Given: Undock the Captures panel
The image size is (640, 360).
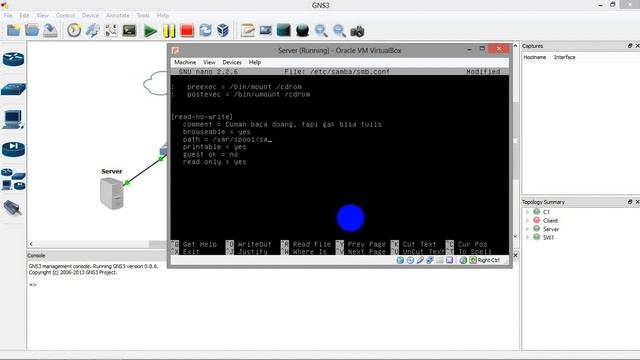Looking at the screenshot, I should coord(630,46).
